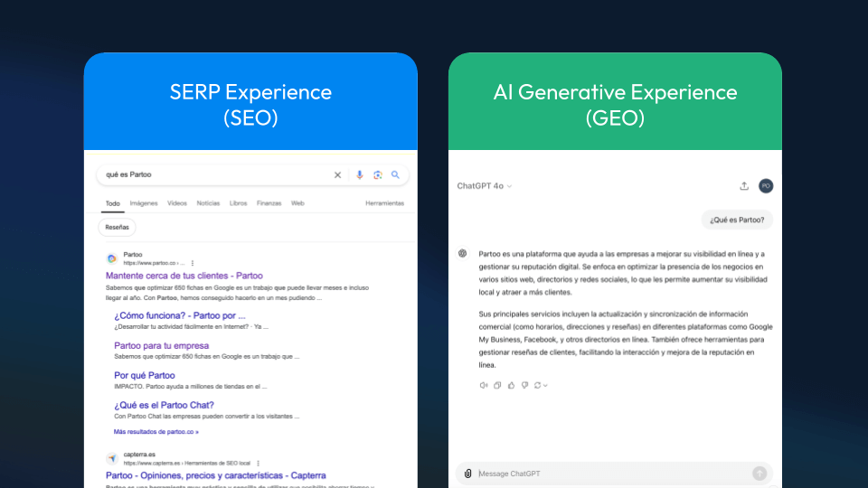This screenshot has width=868, height=488.
Task: Click 'Más resultados de partoo.co' link
Action: tap(156, 432)
